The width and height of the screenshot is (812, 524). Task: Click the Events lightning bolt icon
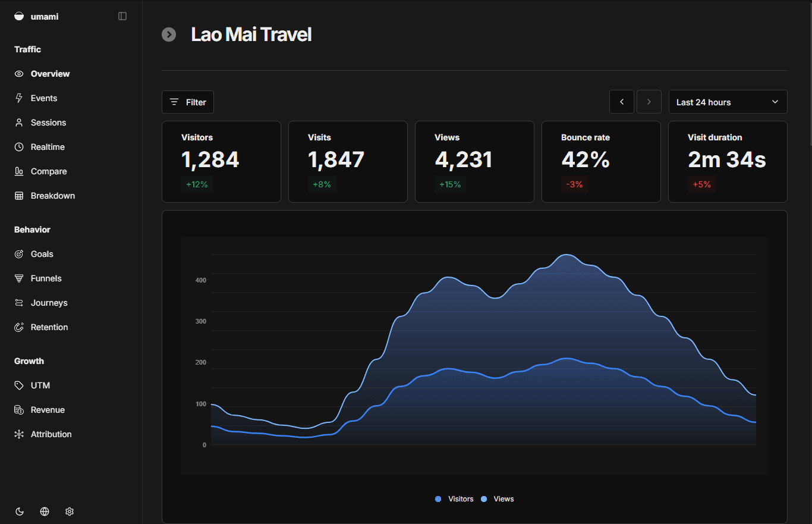(19, 98)
